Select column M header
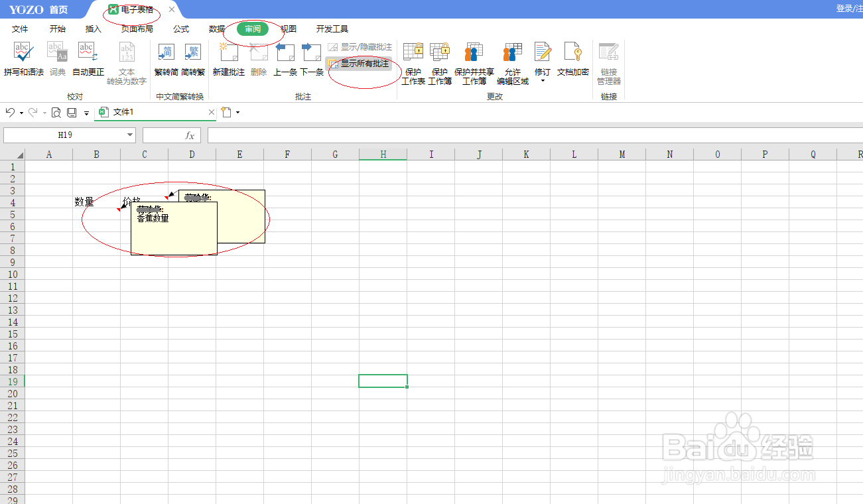 (622, 155)
